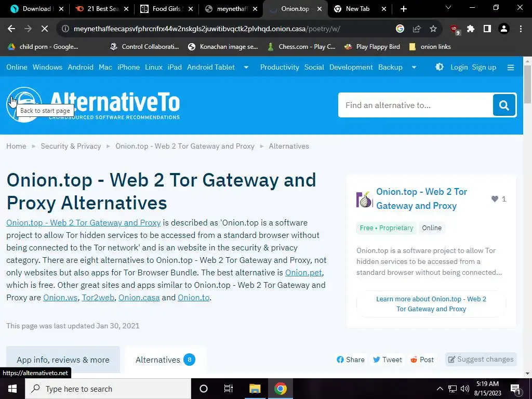Focus the Find an alternative to search field
532x399 pixels.
416,105
